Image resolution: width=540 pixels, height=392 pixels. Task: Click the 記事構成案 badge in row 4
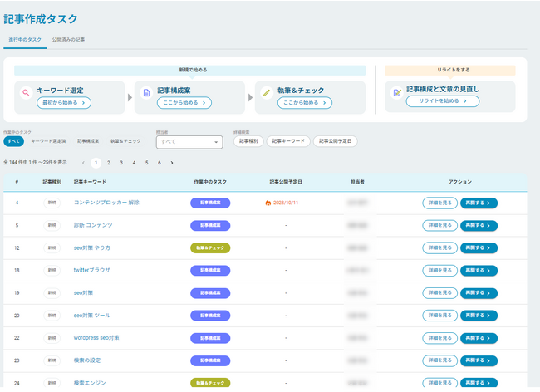210,203
